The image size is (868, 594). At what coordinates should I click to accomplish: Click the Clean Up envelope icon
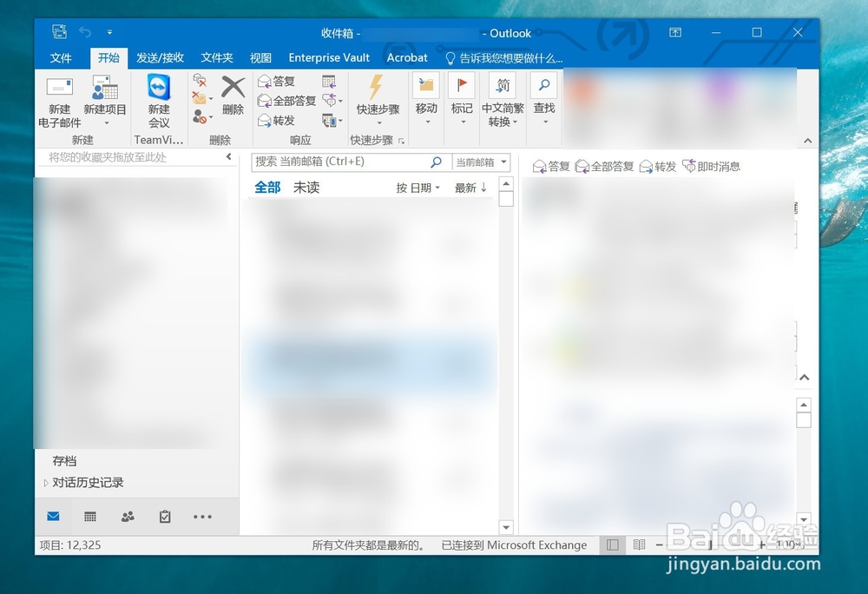click(x=200, y=98)
